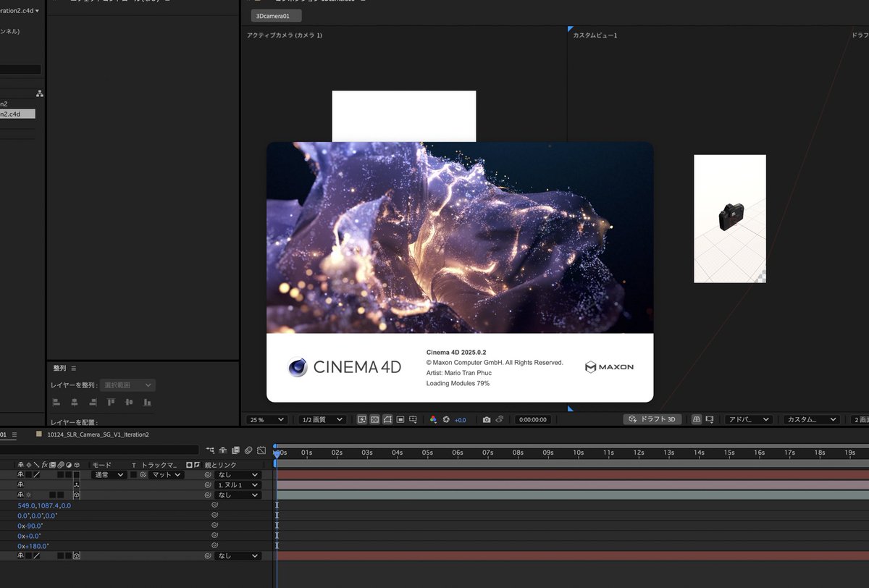Toggle hide shy layers icon in timeline
This screenshot has height=588, width=869.
pyautogui.click(x=222, y=450)
